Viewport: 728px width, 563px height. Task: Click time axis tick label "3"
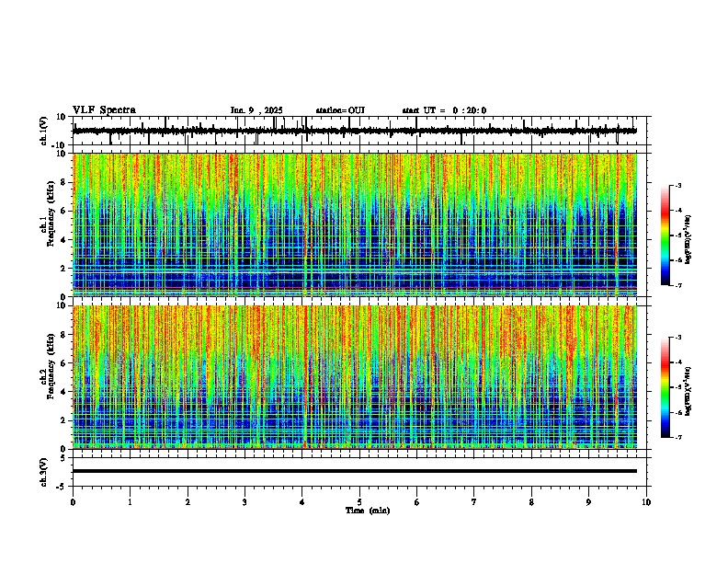click(245, 502)
